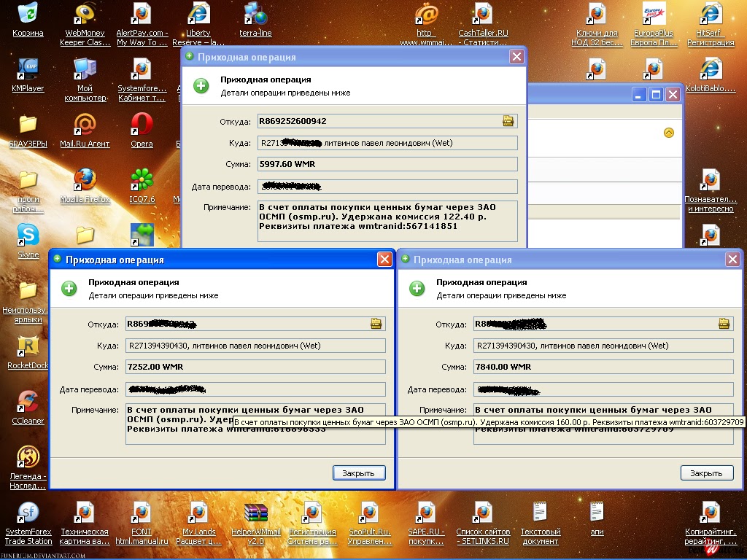This screenshot has height=560, width=747.
Task: Open Текстовый документ file
Action: click(x=541, y=524)
